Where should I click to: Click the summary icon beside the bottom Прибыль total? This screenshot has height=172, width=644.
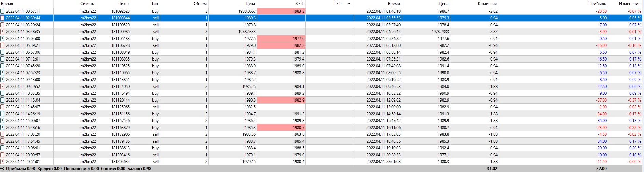[x=3, y=168]
